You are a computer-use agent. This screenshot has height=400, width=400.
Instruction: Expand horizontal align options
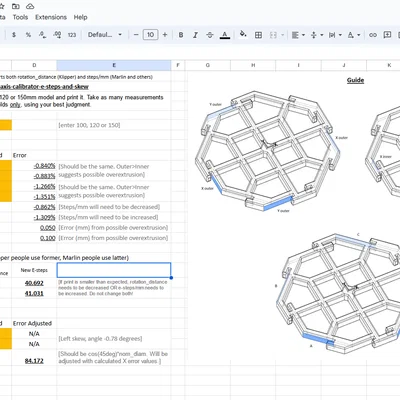point(298,35)
